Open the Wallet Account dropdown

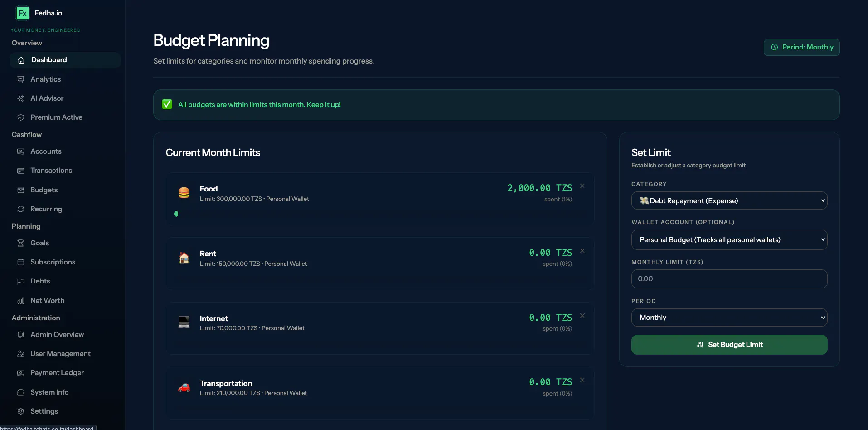(x=729, y=240)
